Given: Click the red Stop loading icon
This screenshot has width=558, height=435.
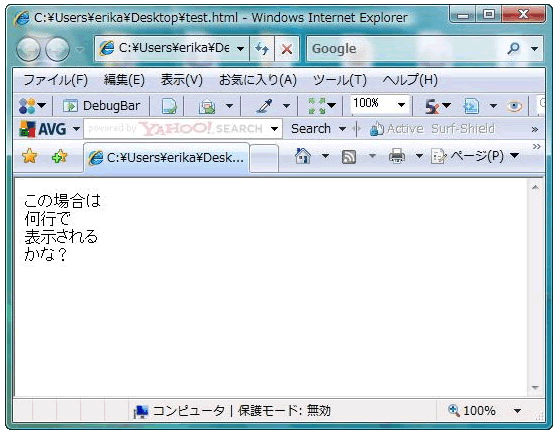Looking at the screenshot, I should point(287,49).
